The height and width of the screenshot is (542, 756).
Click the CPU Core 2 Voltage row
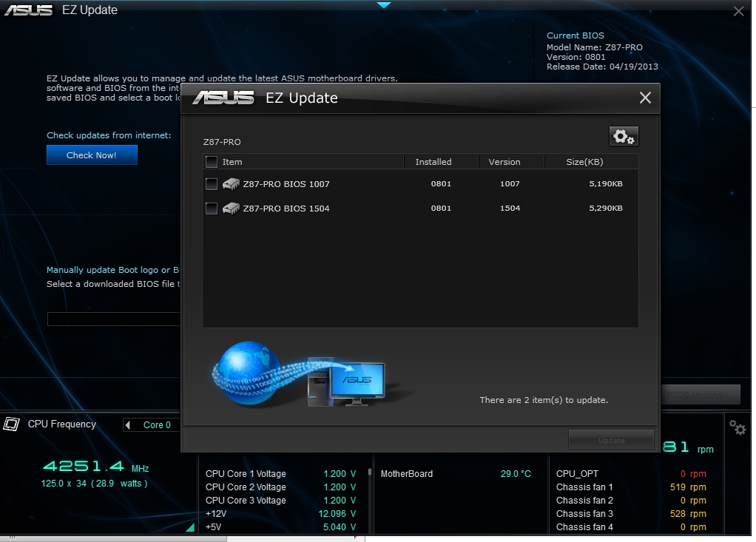coord(280,487)
